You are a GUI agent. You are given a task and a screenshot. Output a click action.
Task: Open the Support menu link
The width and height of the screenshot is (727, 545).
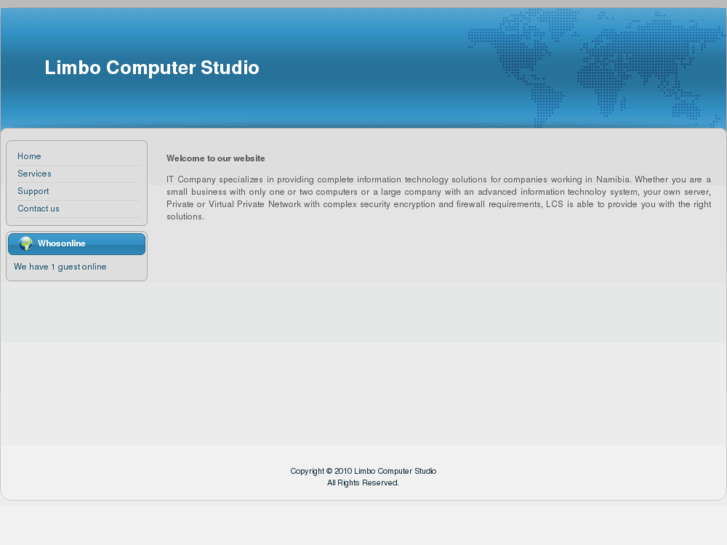(x=33, y=191)
